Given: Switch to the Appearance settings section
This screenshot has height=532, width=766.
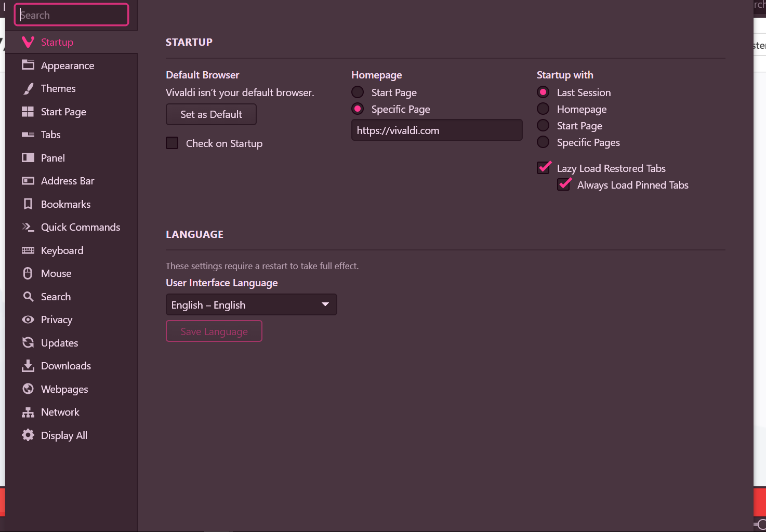Looking at the screenshot, I should tap(68, 65).
